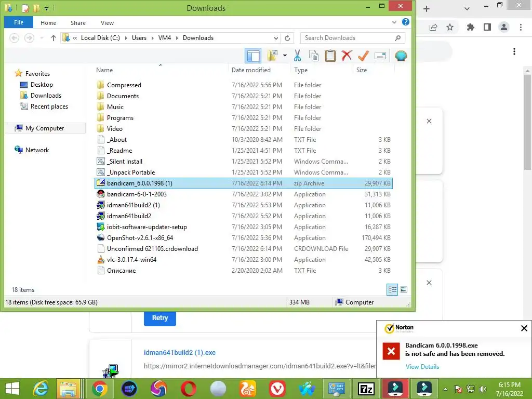The image size is (532, 399).
Task: Click the red X Delete icon
Action: (x=347, y=56)
